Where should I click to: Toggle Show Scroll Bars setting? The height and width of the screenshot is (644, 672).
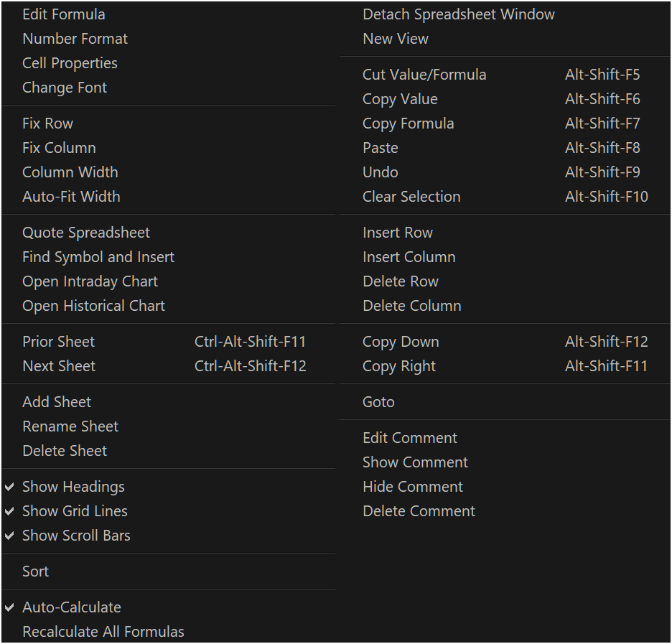tap(76, 536)
